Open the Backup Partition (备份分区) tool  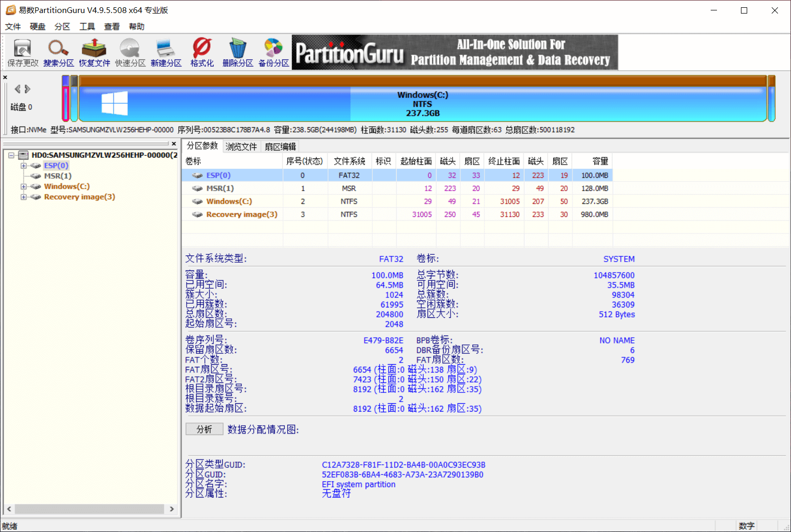[274, 53]
